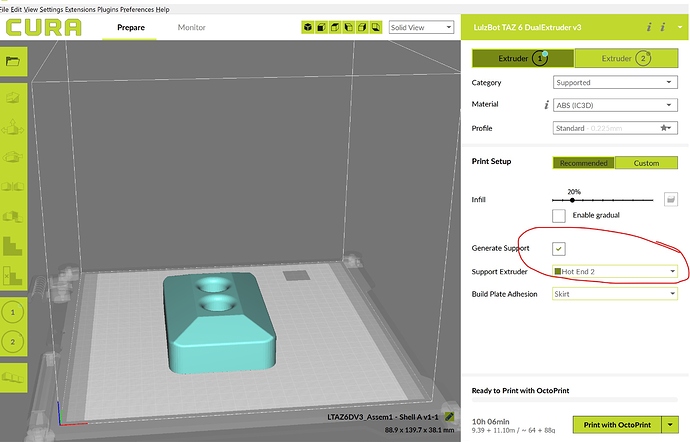Open the Help menu
This screenshot has width=690, height=442.
[162, 9]
